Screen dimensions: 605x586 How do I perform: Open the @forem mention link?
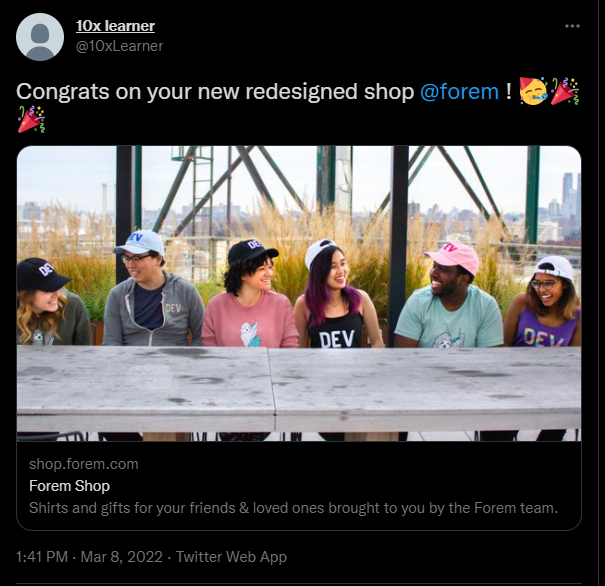coord(459,92)
